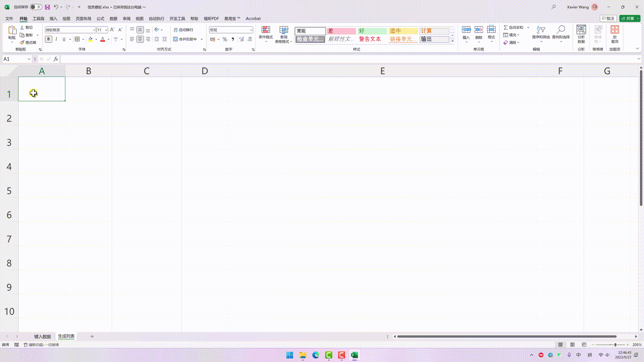The image size is (644, 362).
Task: Open the 开发工具 (Developer) ribbon tab
Action: 177,19
